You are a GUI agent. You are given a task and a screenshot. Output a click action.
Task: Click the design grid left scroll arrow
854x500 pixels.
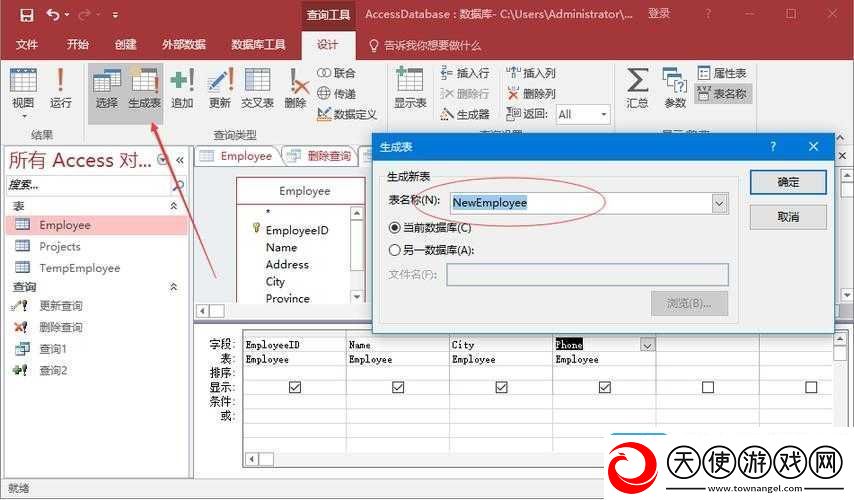click(x=252, y=459)
